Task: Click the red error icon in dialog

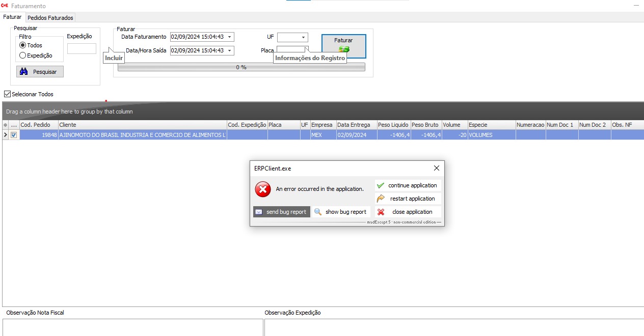Action: coord(263,189)
